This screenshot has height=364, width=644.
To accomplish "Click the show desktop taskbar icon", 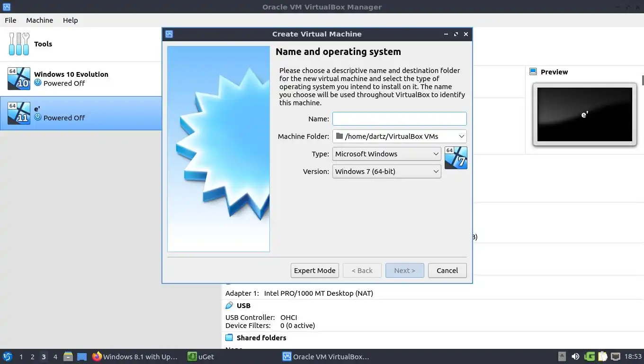I will click(82, 356).
